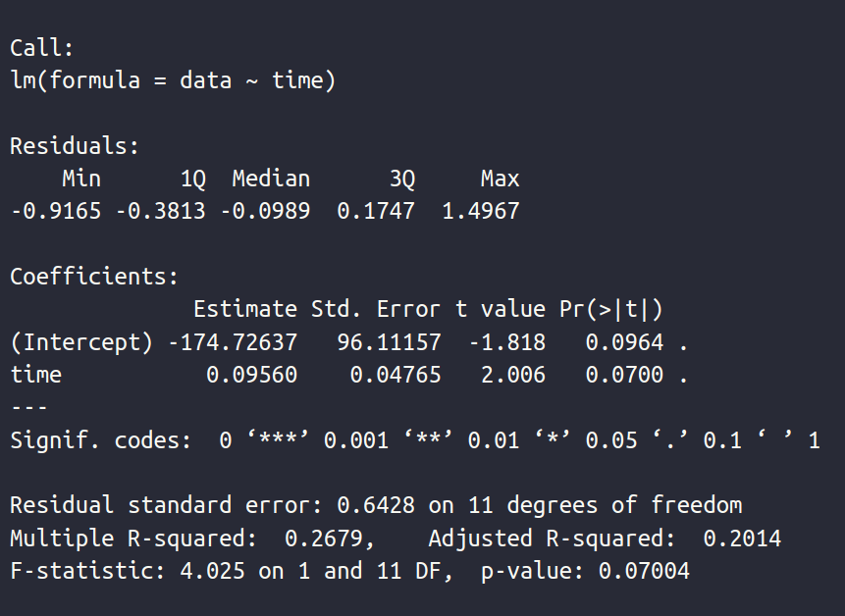Click the Median column header
The width and height of the screenshot is (845, 616).
pyautogui.click(x=271, y=179)
